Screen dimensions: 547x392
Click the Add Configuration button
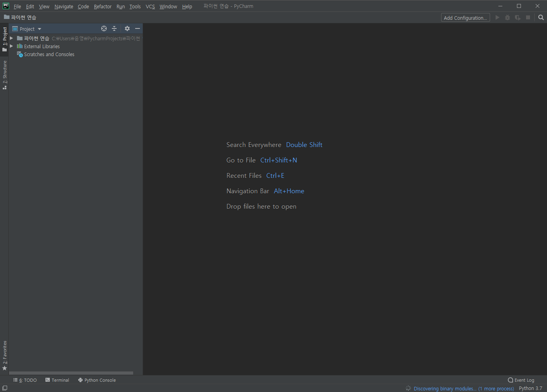click(465, 18)
